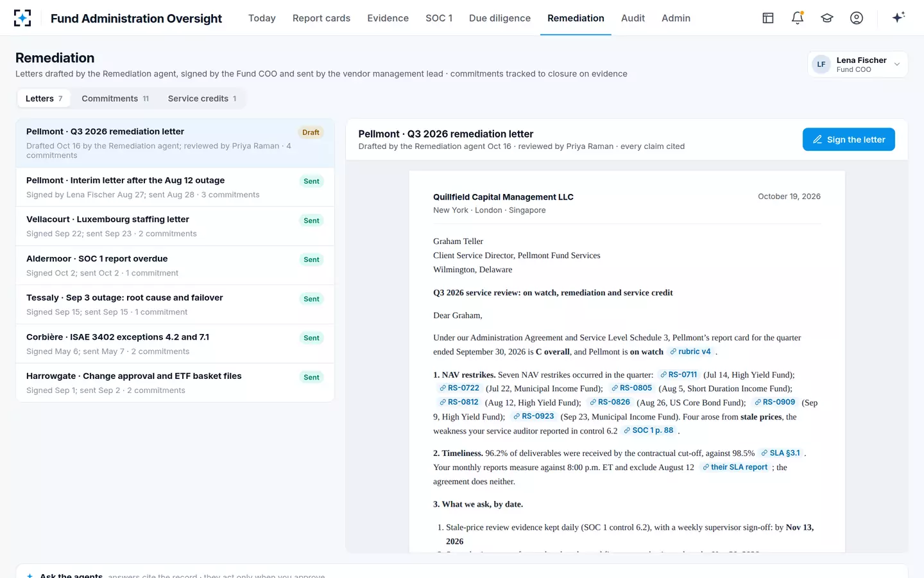Select Aldermoor SOC 1 report overdue letter
924x578 pixels.
(175, 265)
